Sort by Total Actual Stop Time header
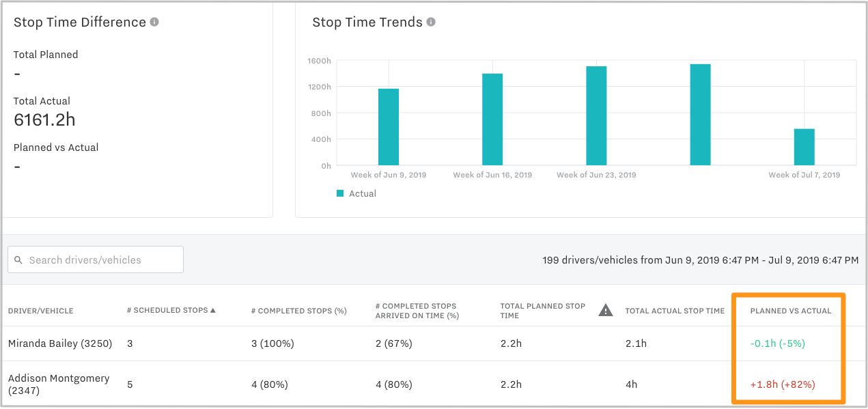Viewport: 868px width, 409px height. [675, 311]
